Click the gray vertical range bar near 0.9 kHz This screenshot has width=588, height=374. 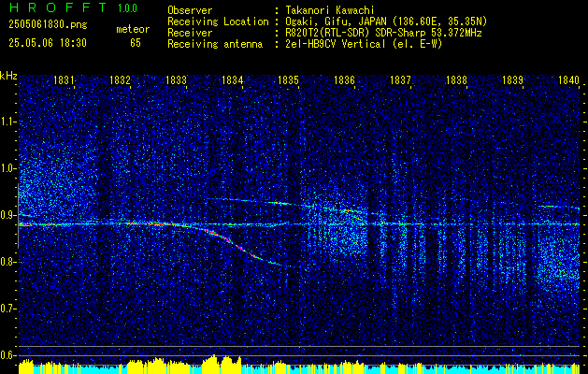(18, 216)
